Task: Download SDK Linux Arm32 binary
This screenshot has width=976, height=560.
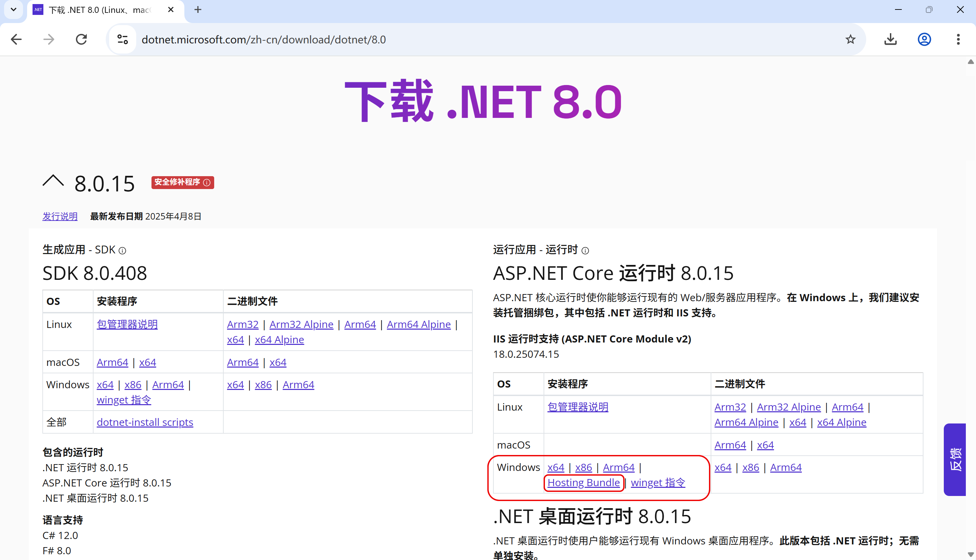Action: (x=243, y=324)
